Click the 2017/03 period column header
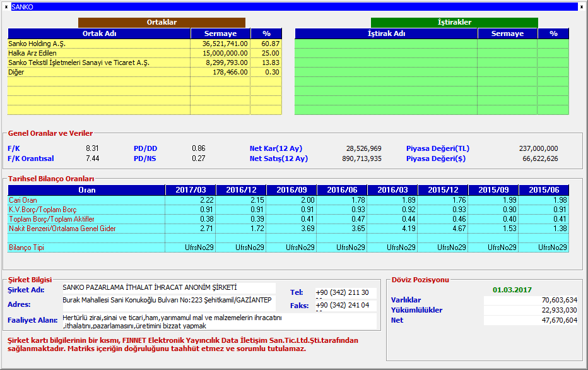The height and width of the screenshot is (370, 588). pos(191,190)
